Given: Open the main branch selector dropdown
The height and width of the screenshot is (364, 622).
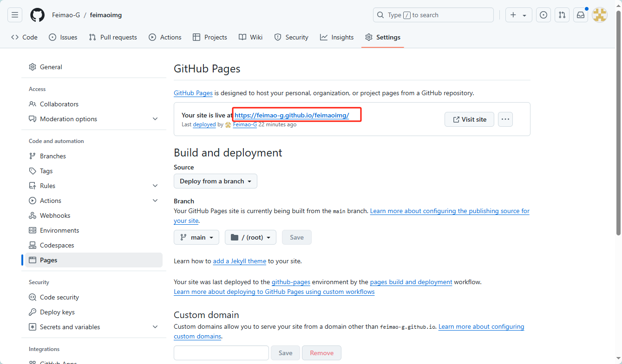Looking at the screenshot, I should (x=196, y=237).
